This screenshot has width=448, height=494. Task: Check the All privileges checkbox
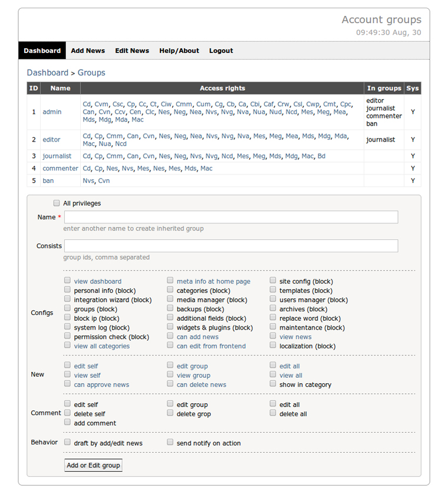(x=57, y=203)
